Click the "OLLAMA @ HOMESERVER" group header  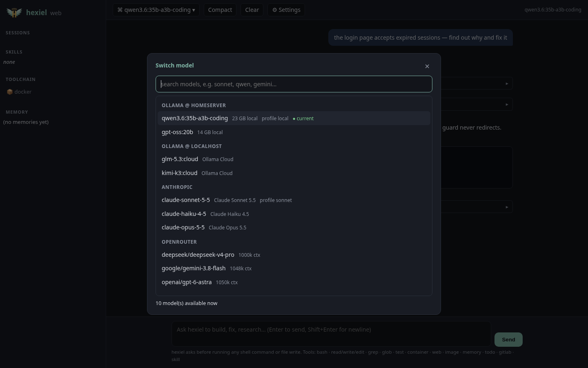pyautogui.click(x=194, y=105)
